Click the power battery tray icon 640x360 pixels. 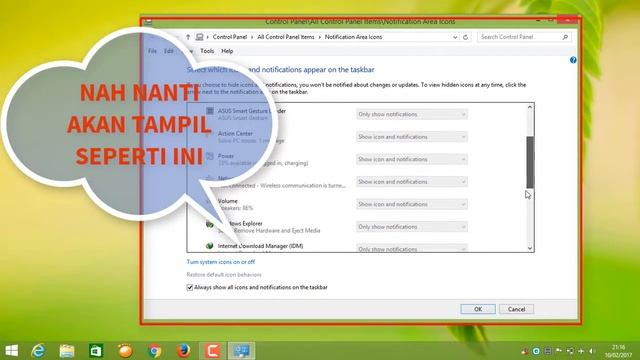(x=570, y=351)
